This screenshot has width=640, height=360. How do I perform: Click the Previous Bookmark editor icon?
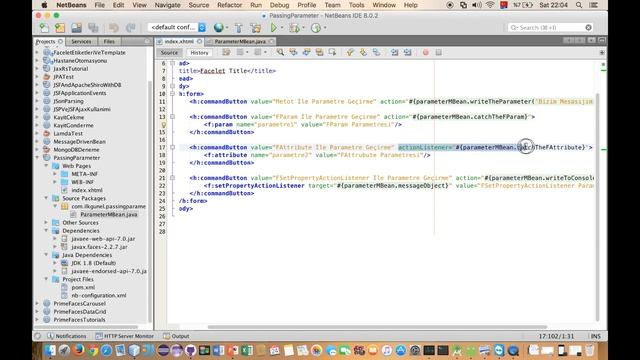(350, 52)
